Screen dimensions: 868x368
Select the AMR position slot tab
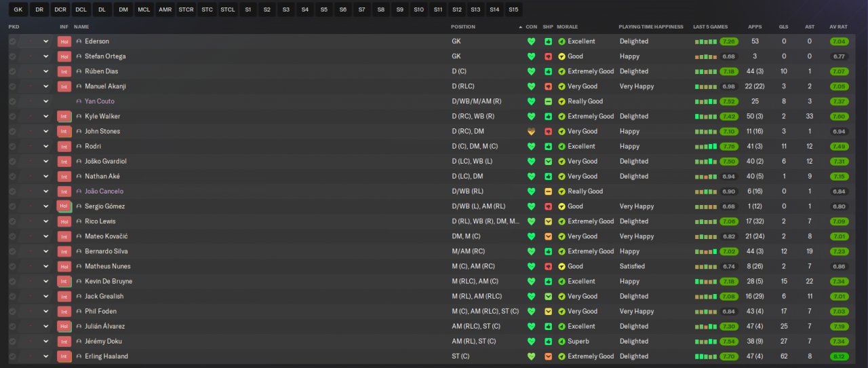[x=165, y=10]
